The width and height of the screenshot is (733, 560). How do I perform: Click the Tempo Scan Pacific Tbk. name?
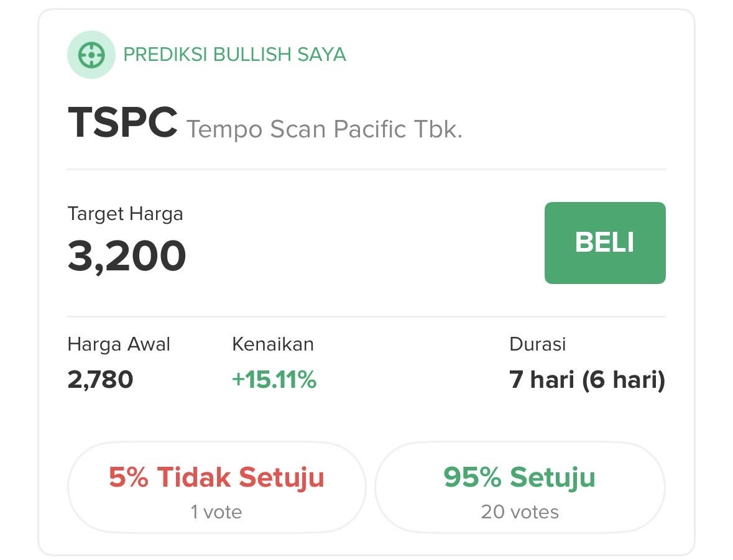coord(324,129)
